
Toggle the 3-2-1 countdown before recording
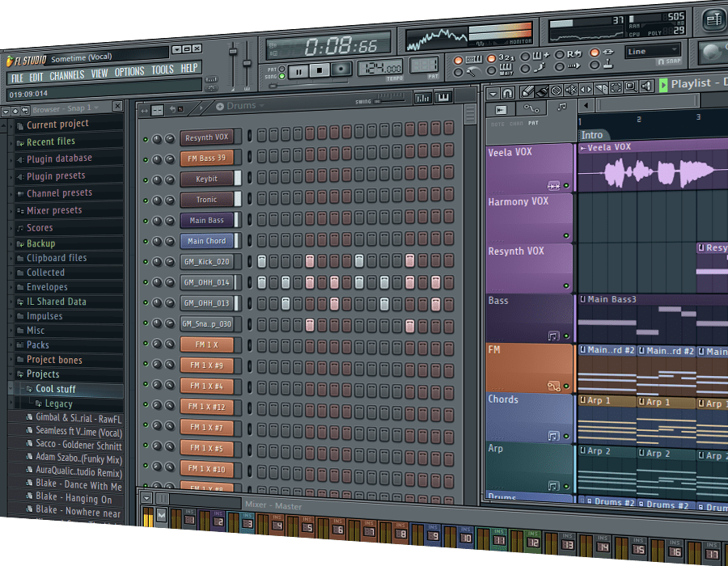coord(491,58)
